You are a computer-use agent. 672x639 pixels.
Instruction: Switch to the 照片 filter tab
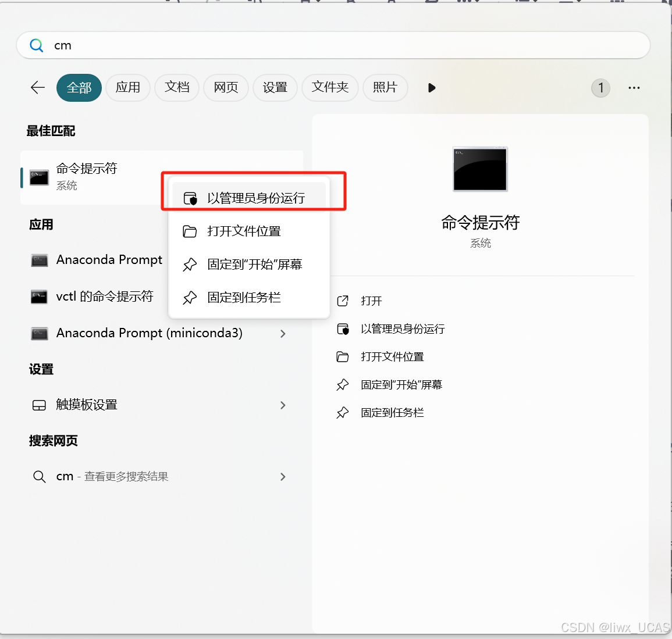point(385,88)
